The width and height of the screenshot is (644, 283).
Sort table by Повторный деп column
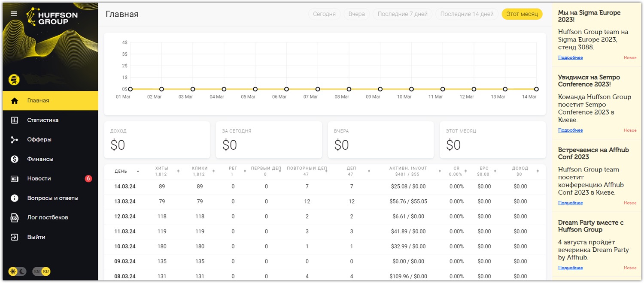point(326,171)
